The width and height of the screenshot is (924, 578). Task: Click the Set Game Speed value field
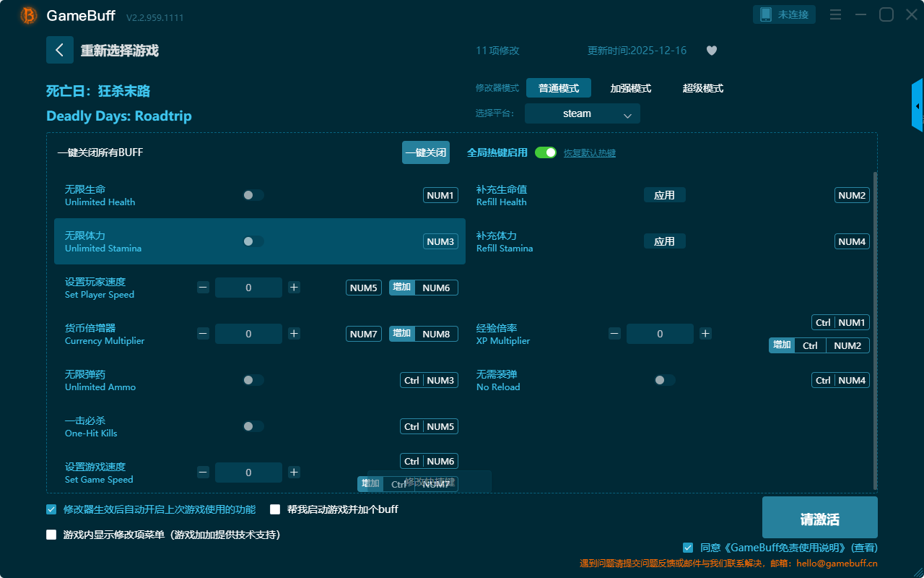pos(248,473)
